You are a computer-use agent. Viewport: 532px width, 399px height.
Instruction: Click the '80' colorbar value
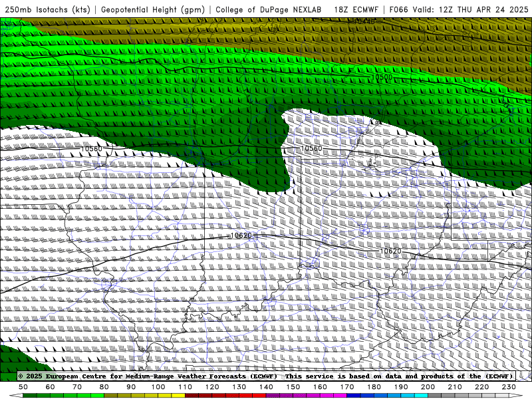[104, 387]
